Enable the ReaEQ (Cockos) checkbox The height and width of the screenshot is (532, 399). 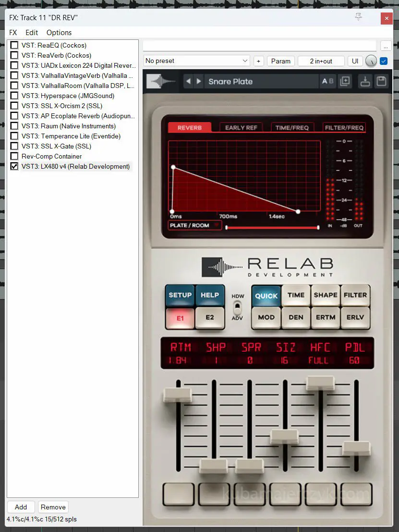(14, 45)
